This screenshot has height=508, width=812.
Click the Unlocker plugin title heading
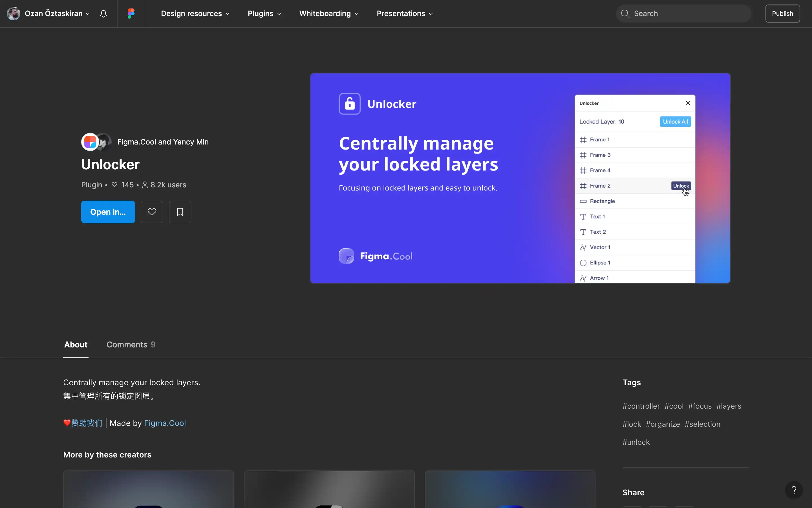(111, 164)
